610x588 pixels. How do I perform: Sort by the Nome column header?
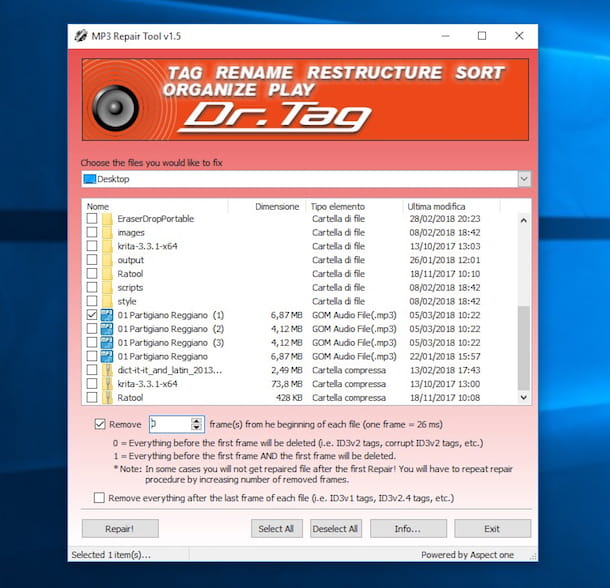(156, 207)
